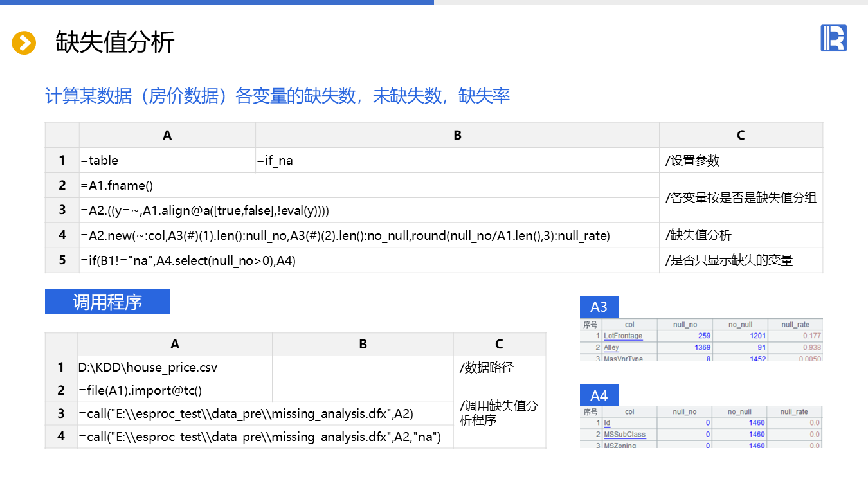Click column B header of the analysis script grid
Viewport: 868px width, 488px height.
click(457, 135)
